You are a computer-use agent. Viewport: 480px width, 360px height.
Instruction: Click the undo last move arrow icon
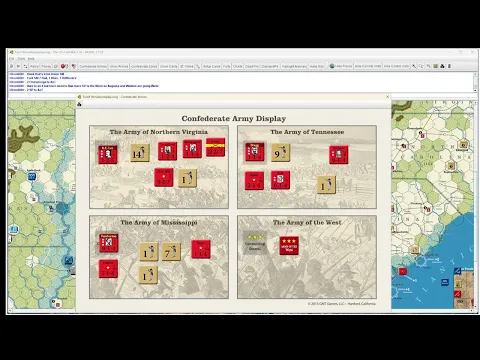click(11, 66)
